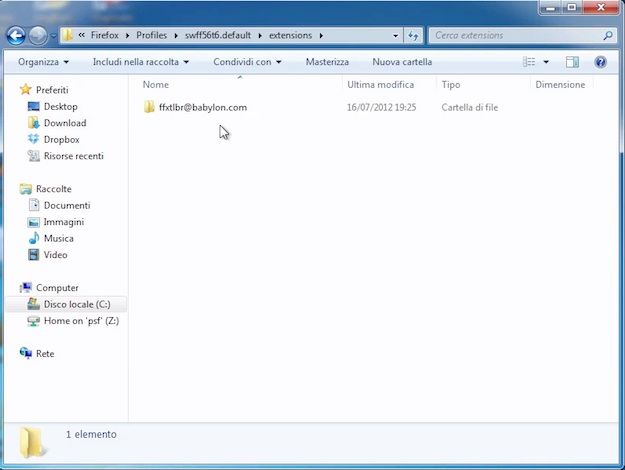Click Masterizza in the toolbar
The width and height of the screenshot is (625, 470).
point(327,62)
